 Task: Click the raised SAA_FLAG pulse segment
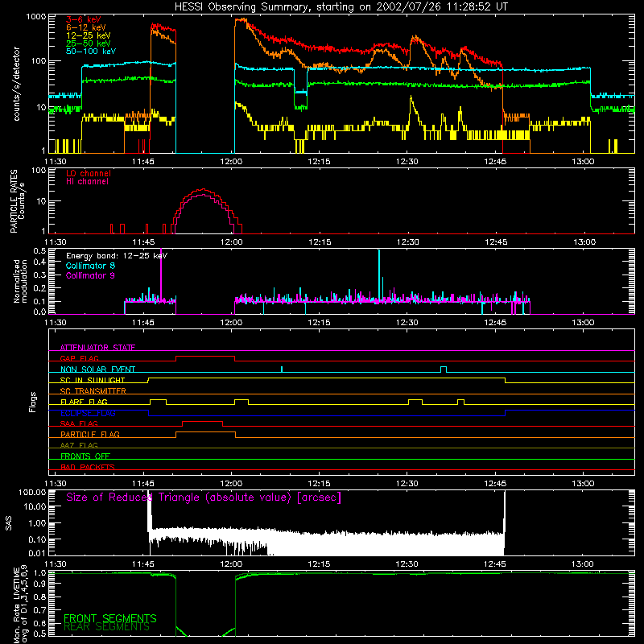203,421
